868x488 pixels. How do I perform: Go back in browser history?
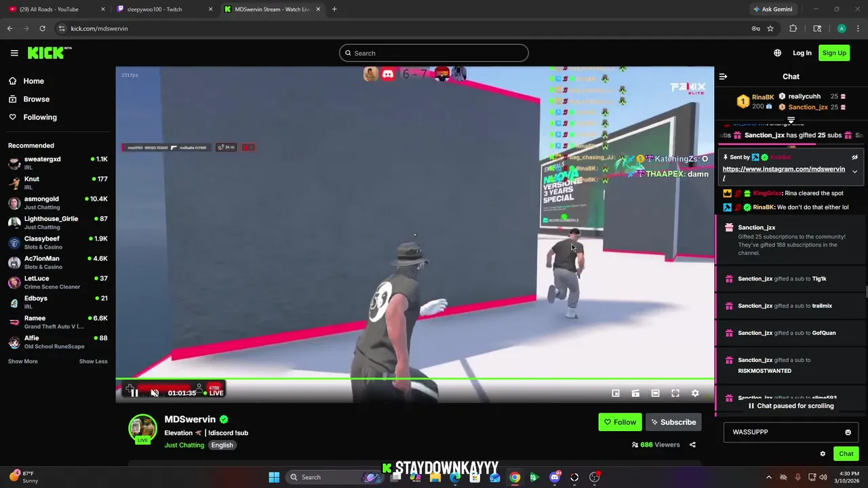point(9,28)
